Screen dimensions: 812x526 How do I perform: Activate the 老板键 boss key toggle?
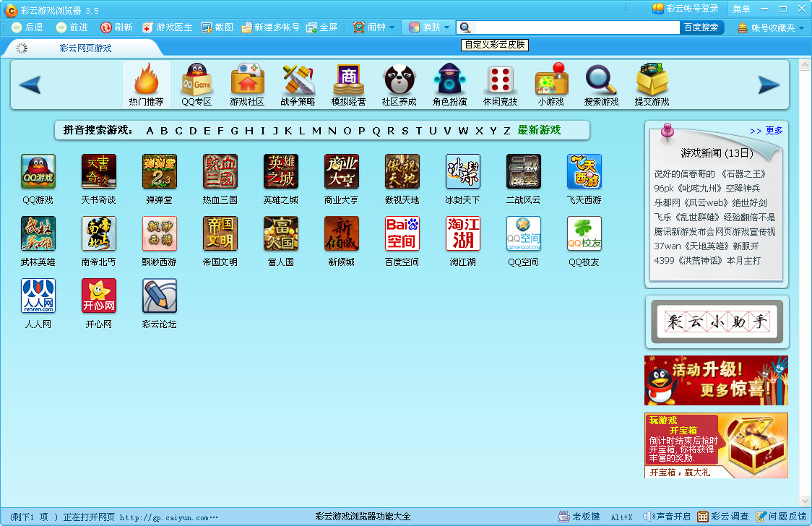579,516
